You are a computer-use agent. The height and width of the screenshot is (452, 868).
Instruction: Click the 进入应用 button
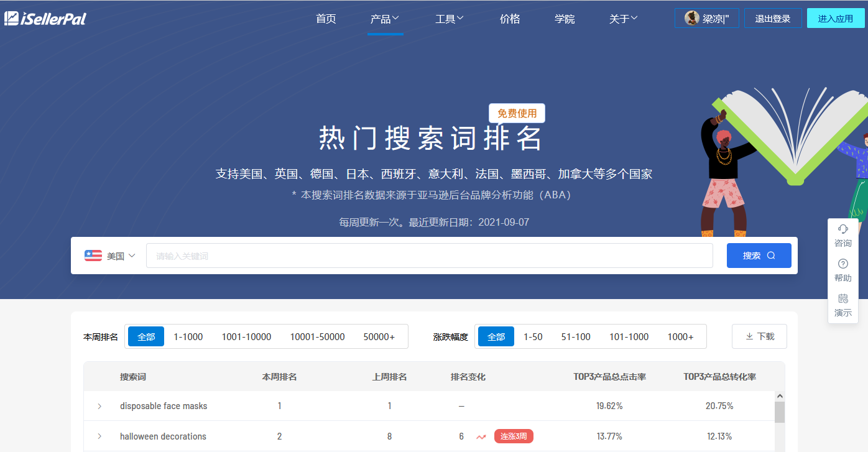(x=836, y=18)
